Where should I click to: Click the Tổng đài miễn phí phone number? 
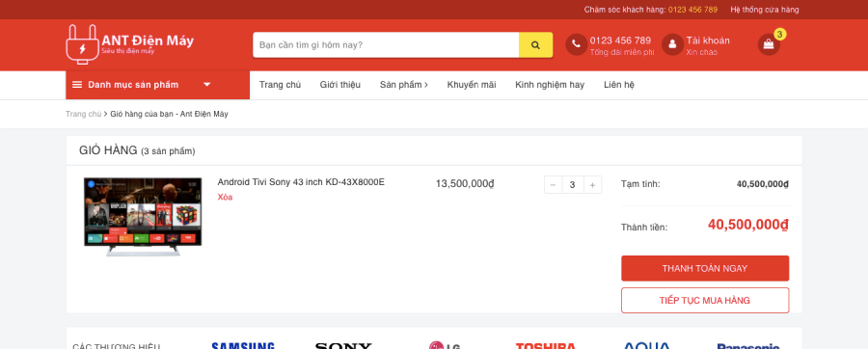[620, 40]
